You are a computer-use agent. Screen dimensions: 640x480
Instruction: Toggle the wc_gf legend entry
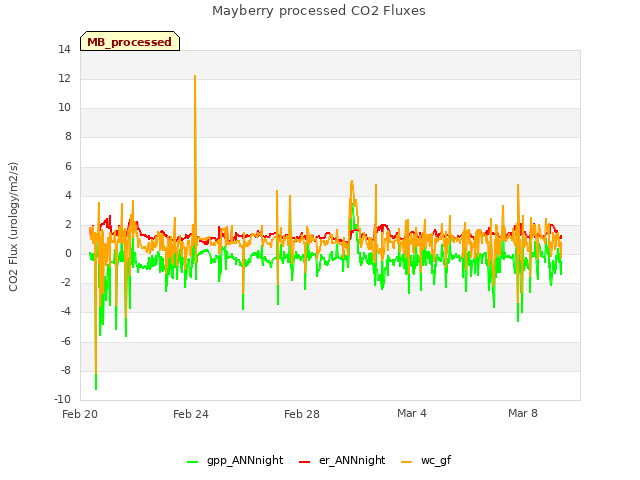coord(426,460)
